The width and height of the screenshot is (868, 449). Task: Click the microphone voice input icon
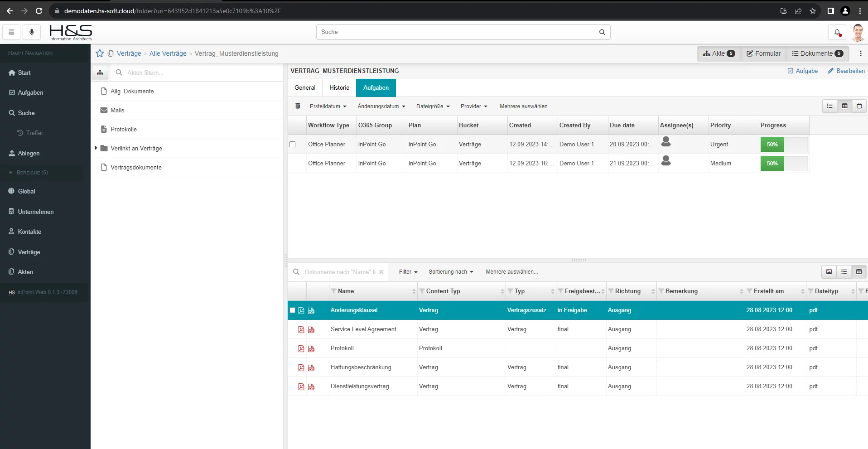pos(32,32)
